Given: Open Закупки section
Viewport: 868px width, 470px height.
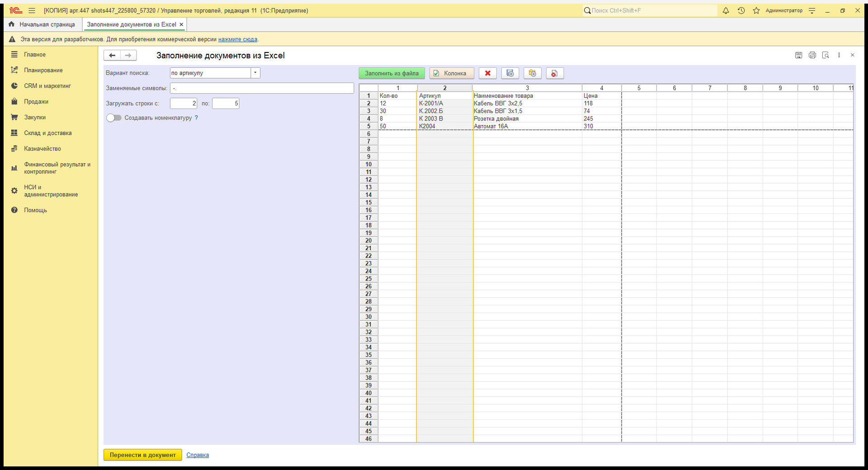Looking at the screenshot, I should pos(35,117).
